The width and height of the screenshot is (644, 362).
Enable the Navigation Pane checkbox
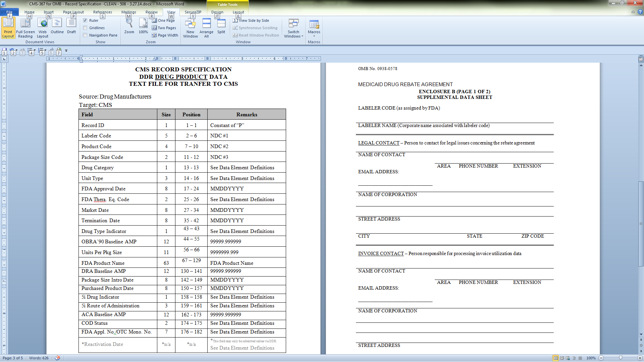[85, 35]
